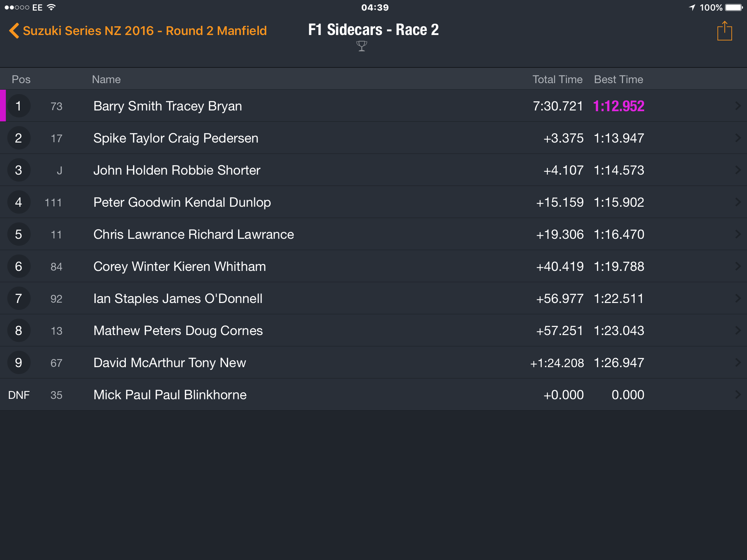
Task: Select the Total Time column header
Action: point(557,79)
